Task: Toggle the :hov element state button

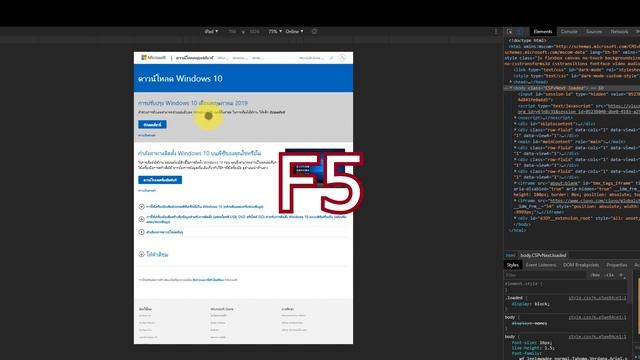Action: [x=596, y=275]
